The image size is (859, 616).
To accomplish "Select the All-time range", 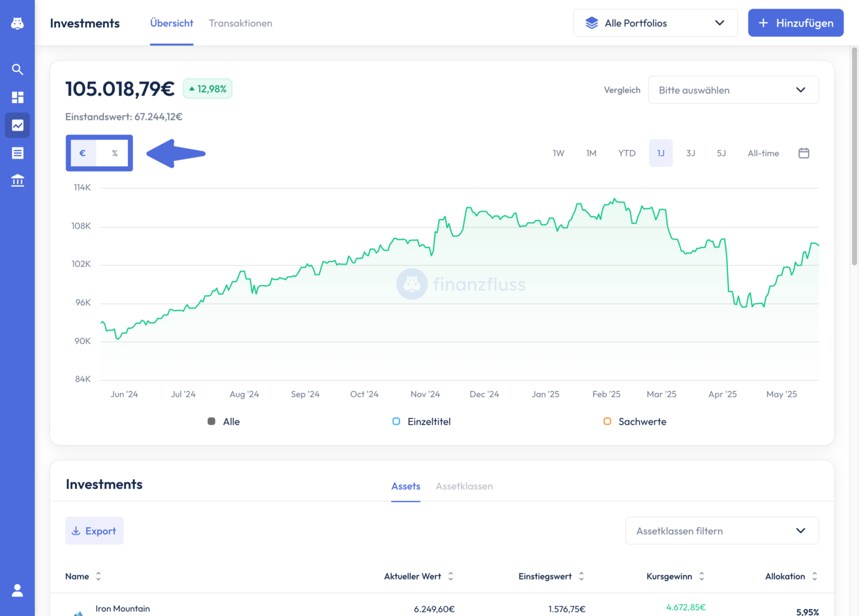I will point(763,153).
